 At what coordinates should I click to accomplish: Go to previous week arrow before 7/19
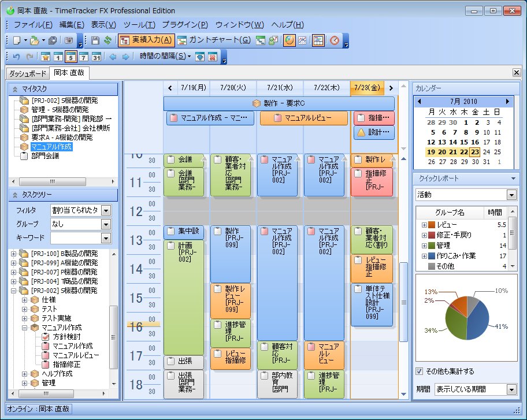[170, 88]
